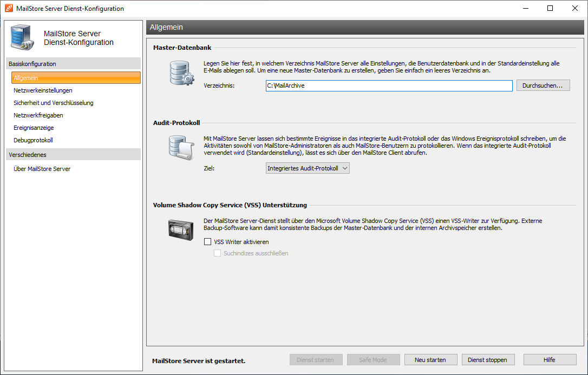Screen dimensions: 588x375
Task: Go to Sicherheit und Verschlüsselung
Action: [x=54, y=103]
